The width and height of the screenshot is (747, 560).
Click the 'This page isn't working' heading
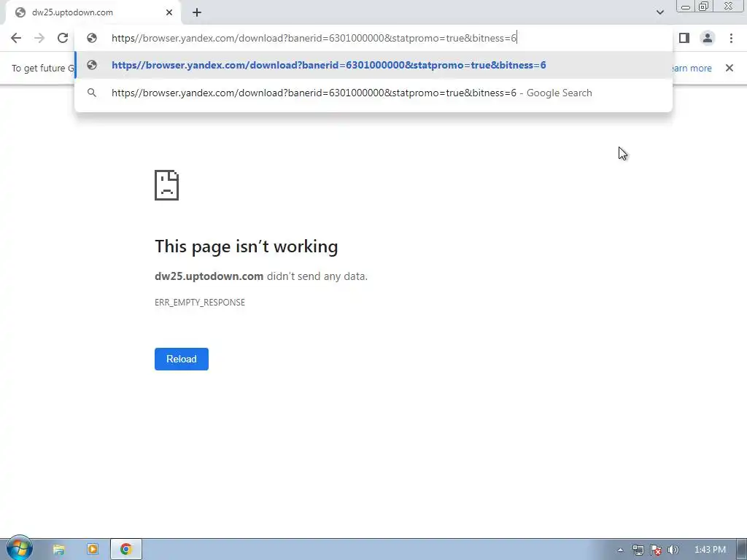pyautogui.click(x=247, y=246)
